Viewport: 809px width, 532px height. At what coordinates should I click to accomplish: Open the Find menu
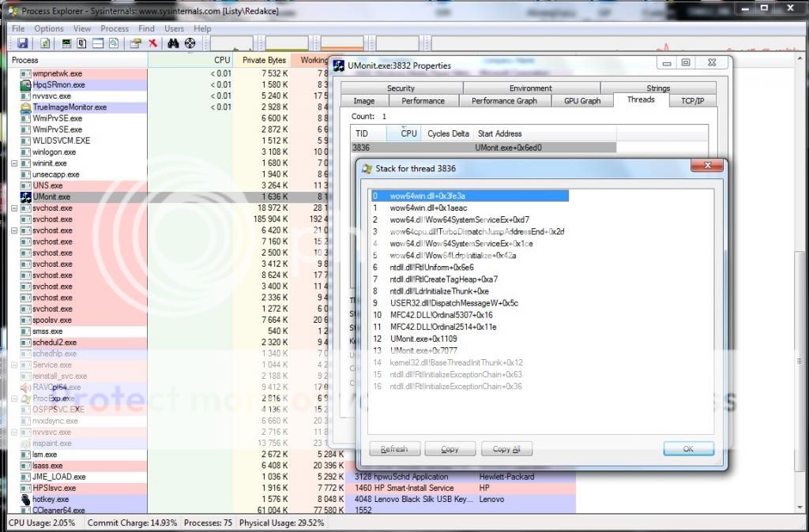(x=146, y=29)
